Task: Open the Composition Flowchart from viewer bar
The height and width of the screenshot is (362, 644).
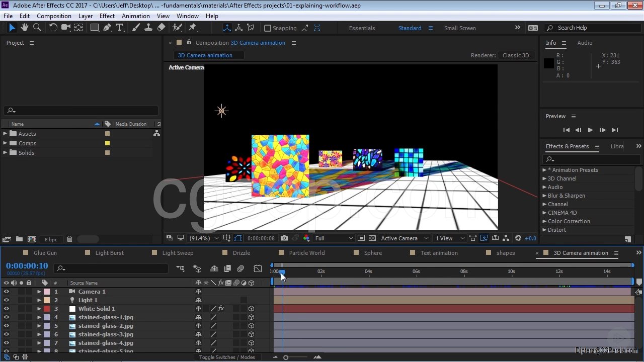Action: click(x=506, y=238)
